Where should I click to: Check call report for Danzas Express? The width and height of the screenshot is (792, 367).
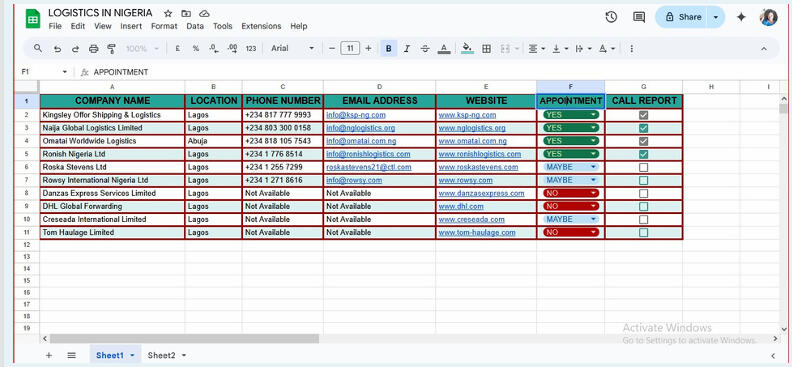point(643,193)
